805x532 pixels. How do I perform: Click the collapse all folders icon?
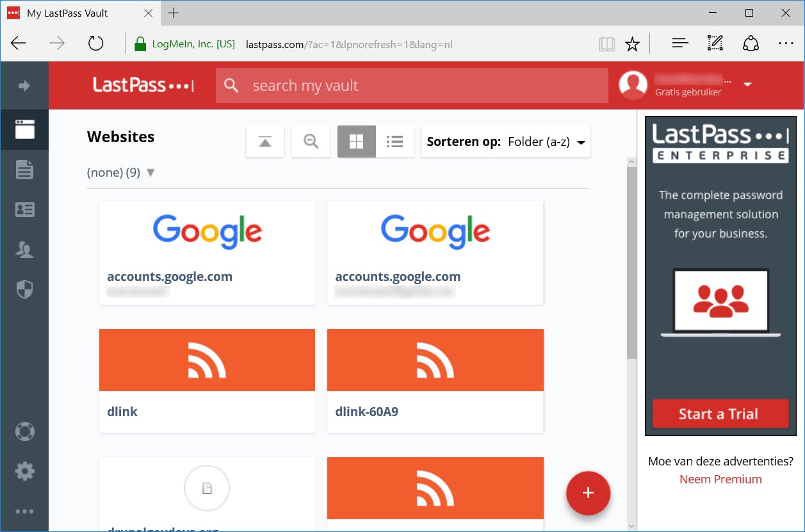point(265,141)
